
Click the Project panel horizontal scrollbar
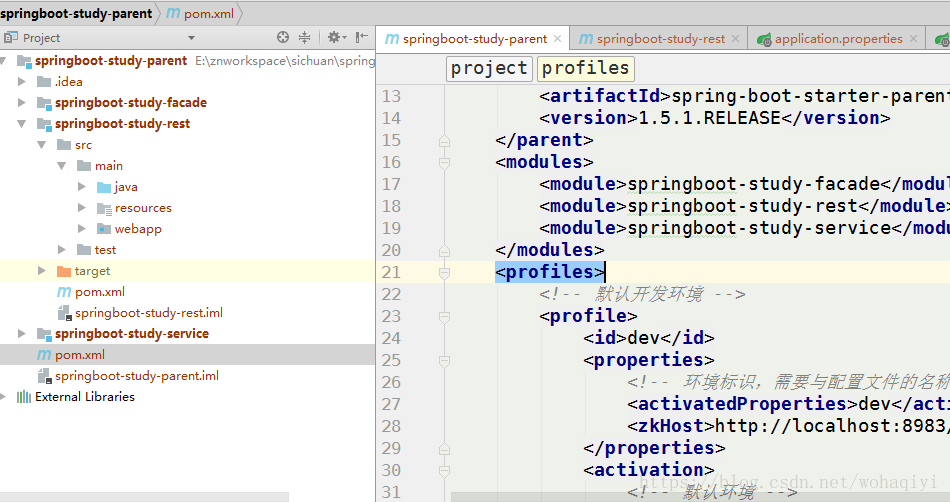coord(144,497)
